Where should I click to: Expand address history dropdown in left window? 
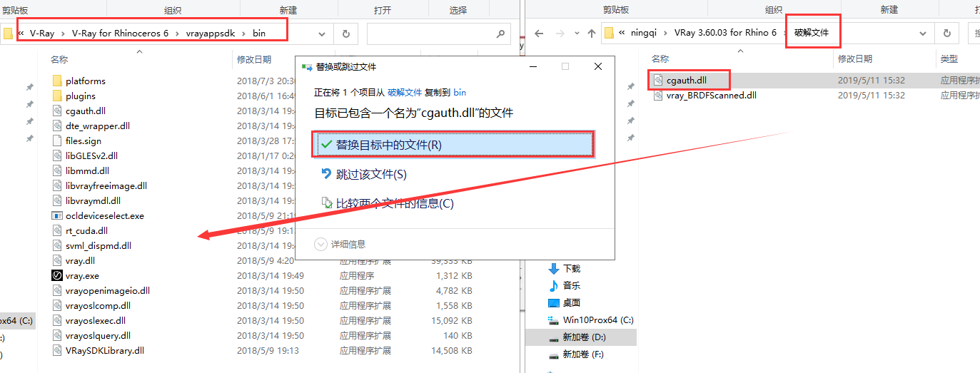323,34
